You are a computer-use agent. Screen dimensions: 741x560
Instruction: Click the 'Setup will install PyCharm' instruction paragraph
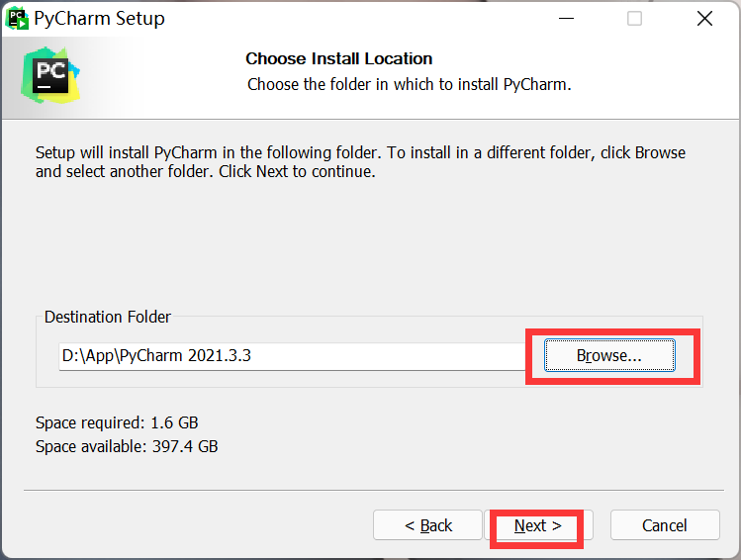tap(360, 162)
